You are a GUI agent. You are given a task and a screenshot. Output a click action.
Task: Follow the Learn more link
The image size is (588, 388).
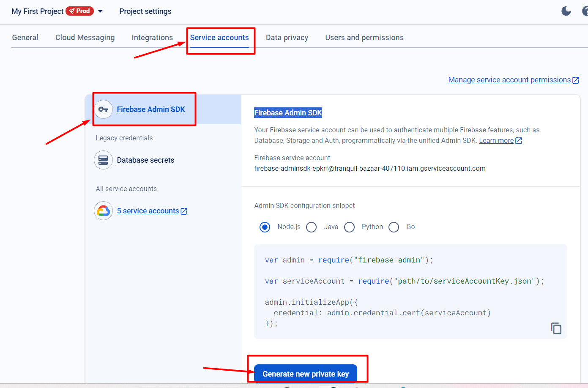coord(496,141)
